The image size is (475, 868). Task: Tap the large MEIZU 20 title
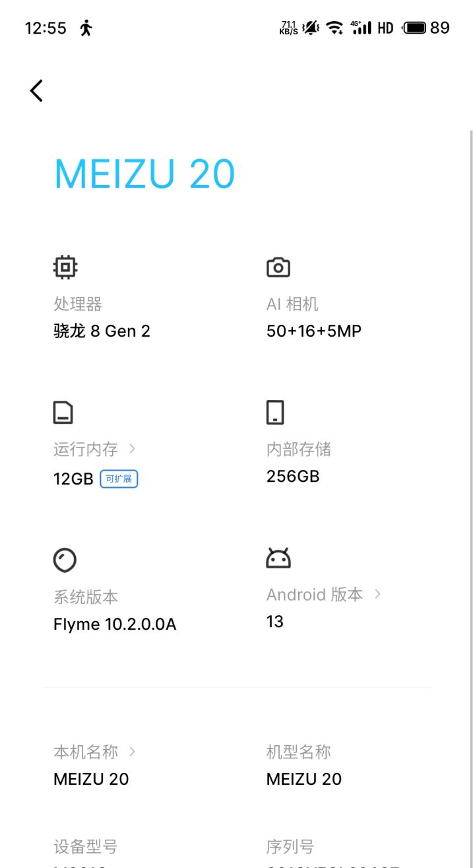click(x=144, y=174)
